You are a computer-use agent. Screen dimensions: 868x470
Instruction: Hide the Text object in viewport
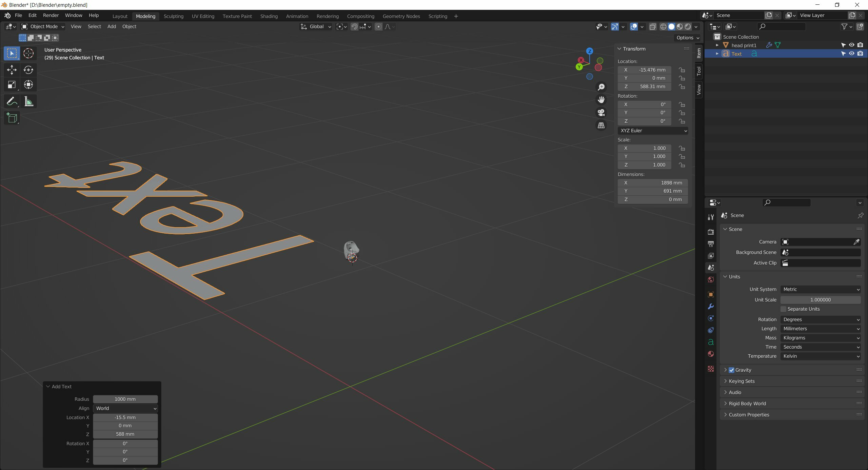point(851,54)
